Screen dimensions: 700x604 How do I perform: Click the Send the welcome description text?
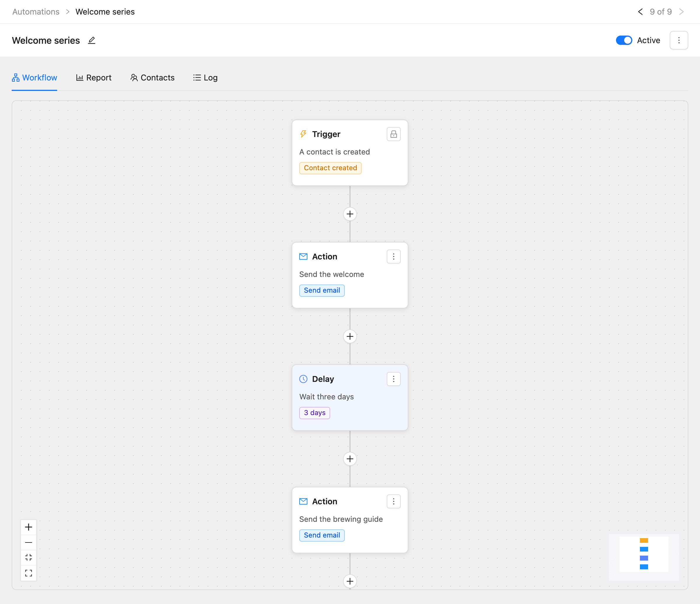coord(331,275)
